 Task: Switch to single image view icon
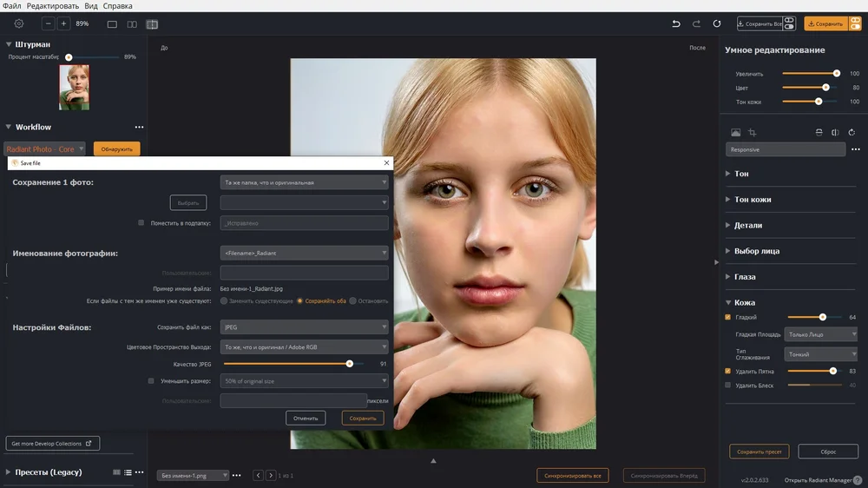point(112,24)
